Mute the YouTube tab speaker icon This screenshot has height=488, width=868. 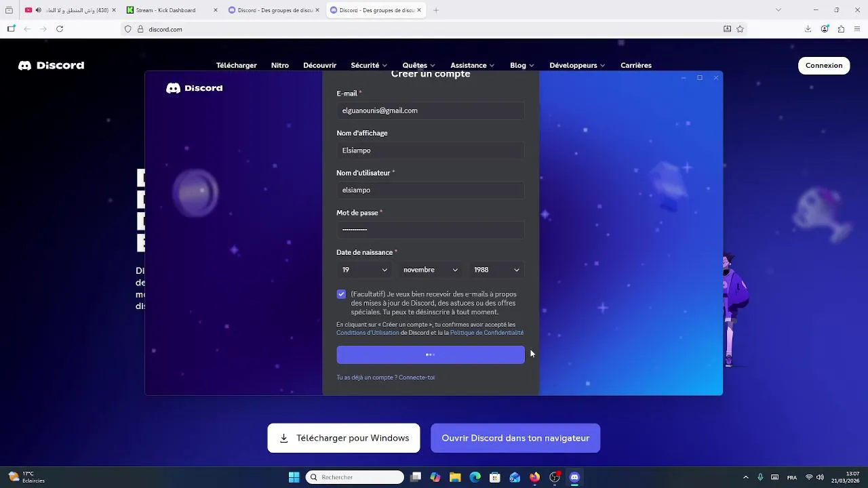tap(38, 10)
